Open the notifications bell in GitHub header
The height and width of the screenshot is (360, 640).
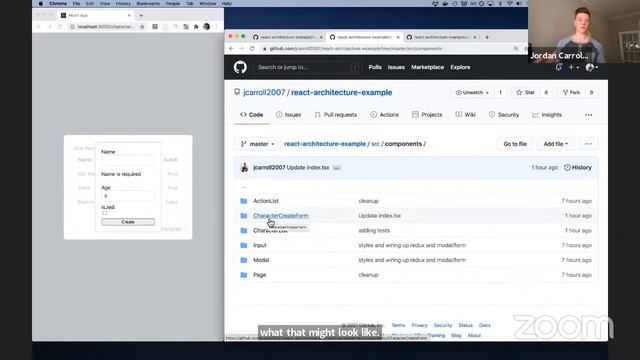pyautogui.click(x=559, y=67)
